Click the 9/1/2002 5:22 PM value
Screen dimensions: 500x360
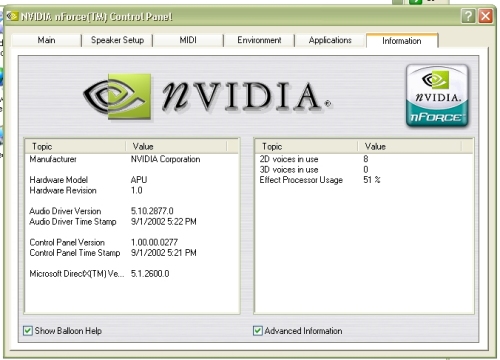(x=163, y=222)
